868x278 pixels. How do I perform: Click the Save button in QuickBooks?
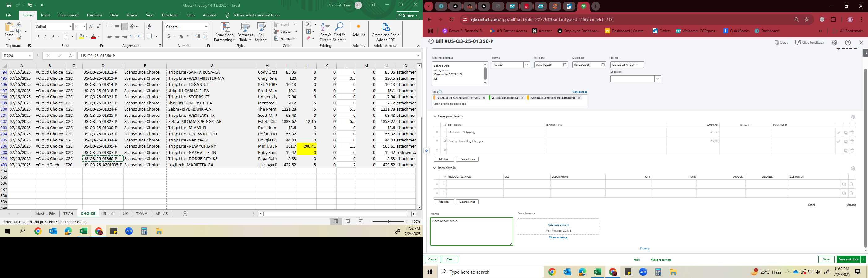point(826,259)
